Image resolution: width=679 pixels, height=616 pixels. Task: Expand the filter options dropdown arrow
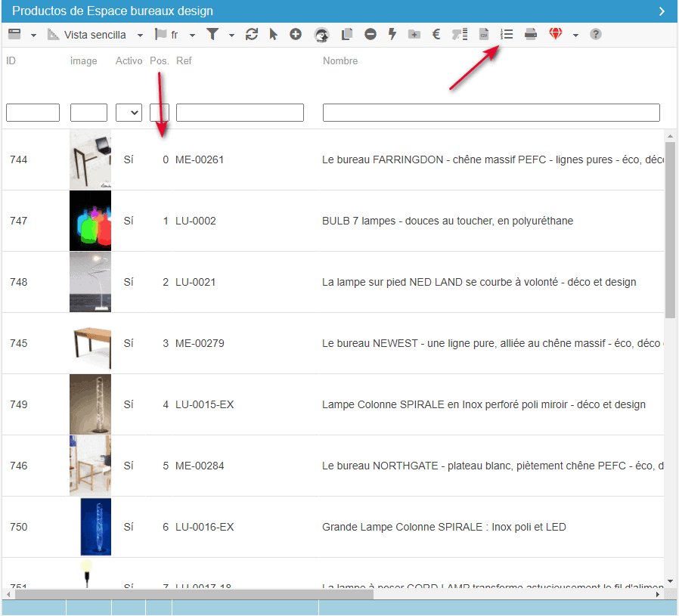click(x=231, y=36)
